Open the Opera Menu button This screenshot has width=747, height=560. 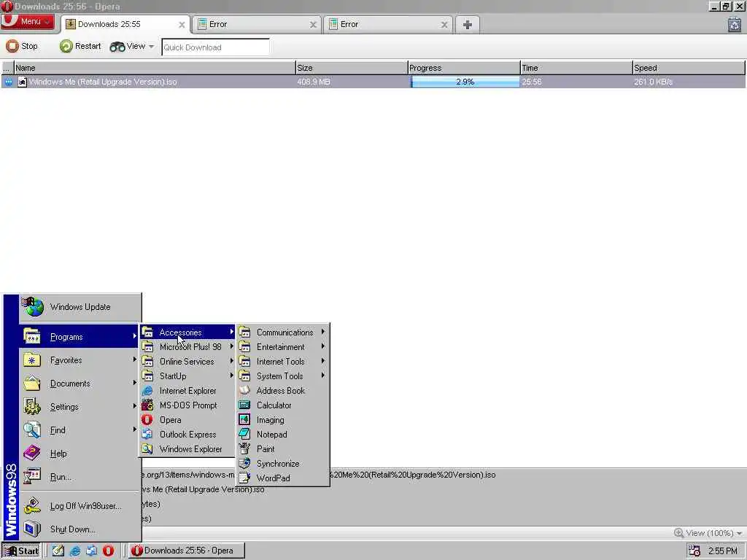28,22
